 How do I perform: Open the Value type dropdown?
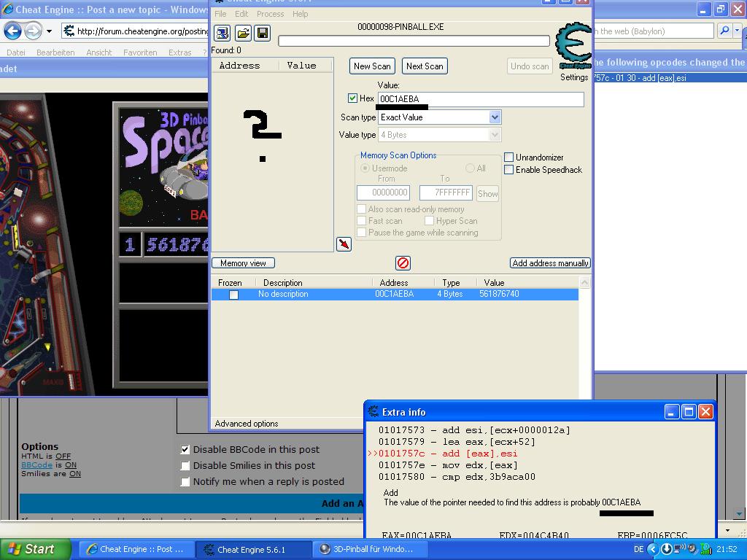(495, 135)
